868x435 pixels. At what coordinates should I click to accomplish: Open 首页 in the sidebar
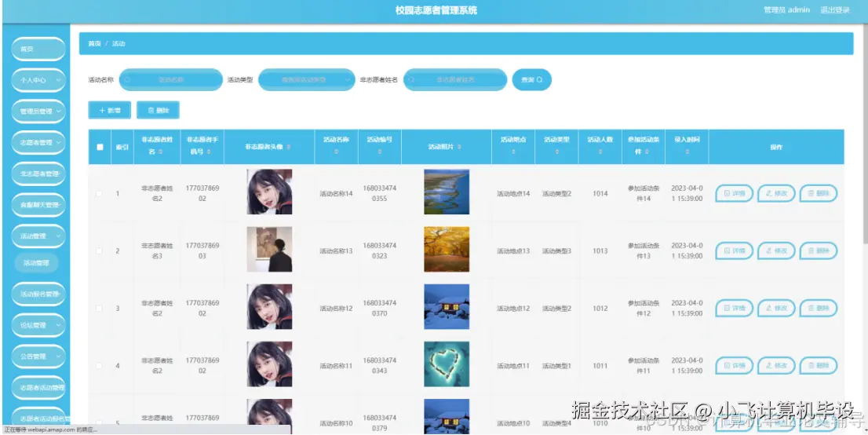click(x=38, y=49)
